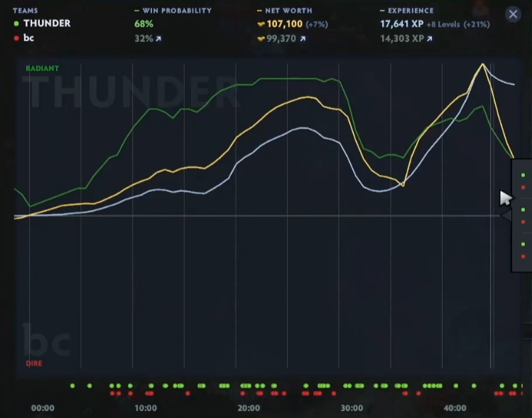Jump to the 40:00 timeline mark
This screenshot has height=418, width=532.
tap(455, 408)
